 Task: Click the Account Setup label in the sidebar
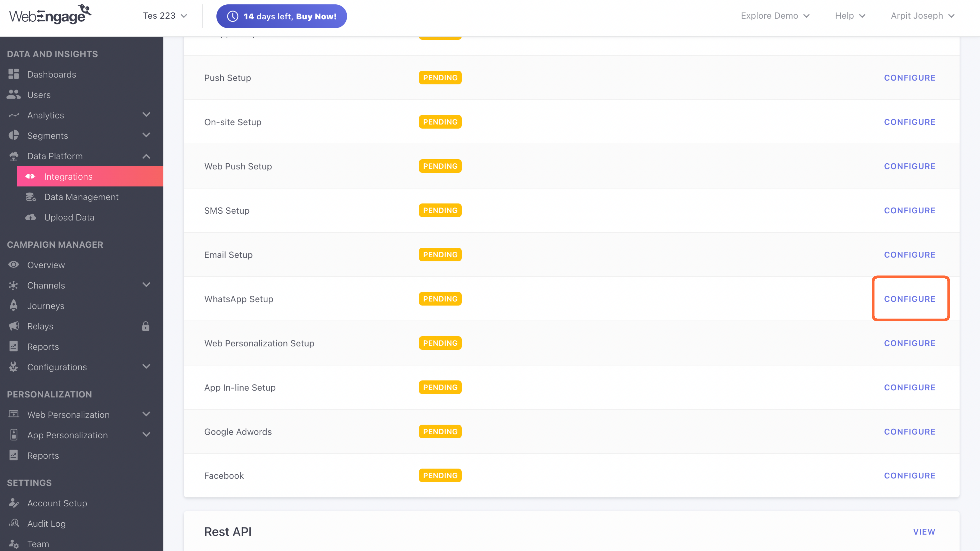57,503
